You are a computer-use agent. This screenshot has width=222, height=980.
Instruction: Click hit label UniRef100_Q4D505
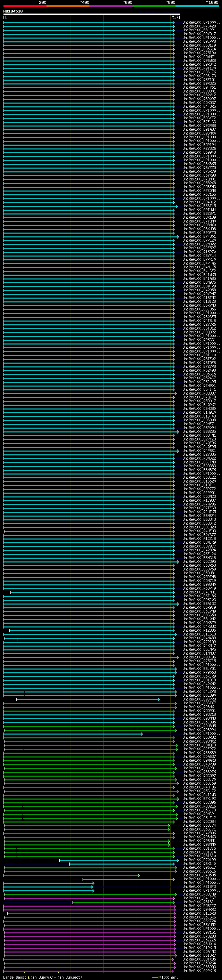pyautogui.click(x=199, y=875)
